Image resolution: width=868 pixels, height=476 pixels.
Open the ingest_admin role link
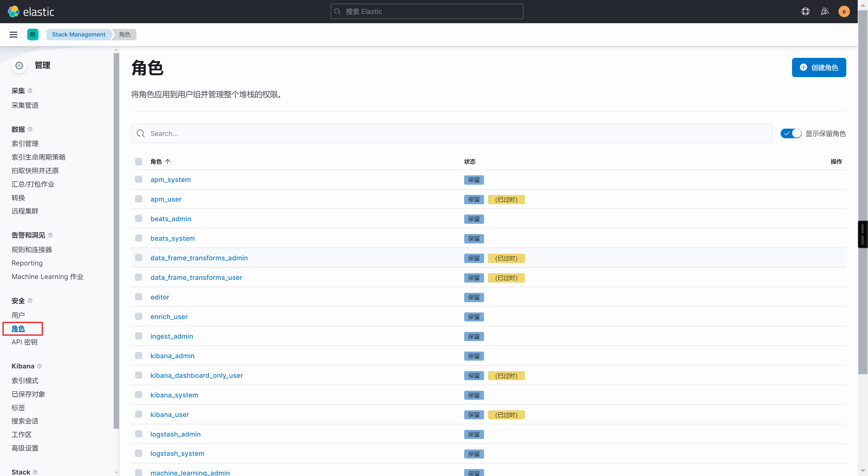172,336
